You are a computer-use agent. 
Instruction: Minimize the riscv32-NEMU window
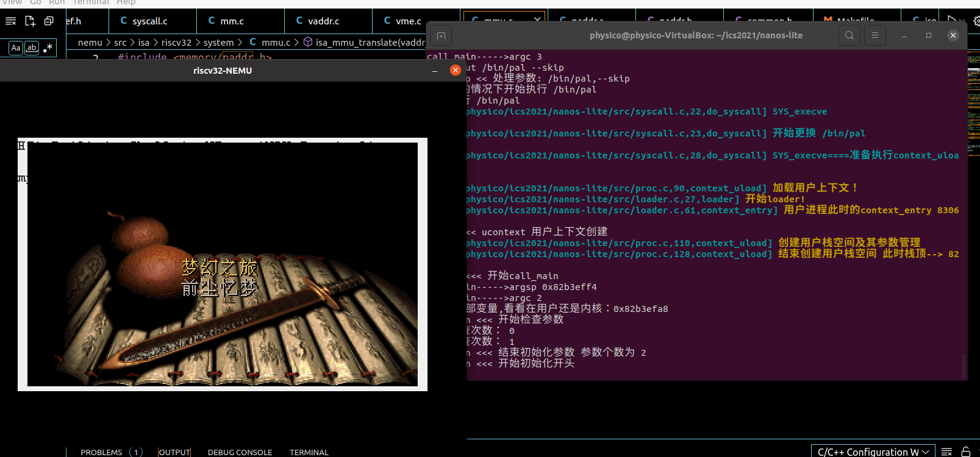[x=435, y=71]
